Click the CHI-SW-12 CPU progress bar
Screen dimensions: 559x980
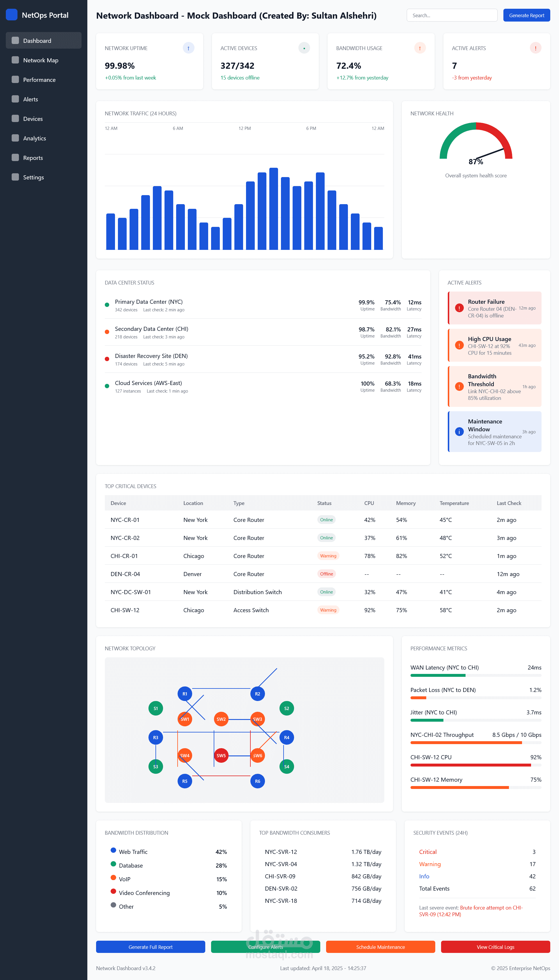tap(476, 765)
